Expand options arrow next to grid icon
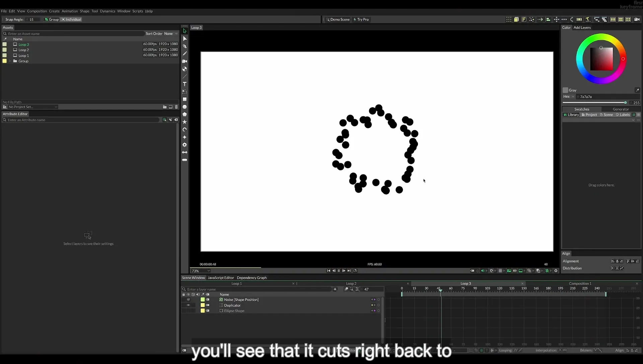This screenshot has width=643, height=364. (x=504, y=271)
